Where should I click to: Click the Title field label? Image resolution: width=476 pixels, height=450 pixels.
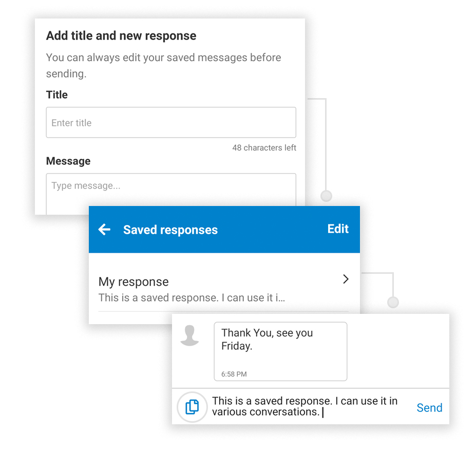coord(57,95)
